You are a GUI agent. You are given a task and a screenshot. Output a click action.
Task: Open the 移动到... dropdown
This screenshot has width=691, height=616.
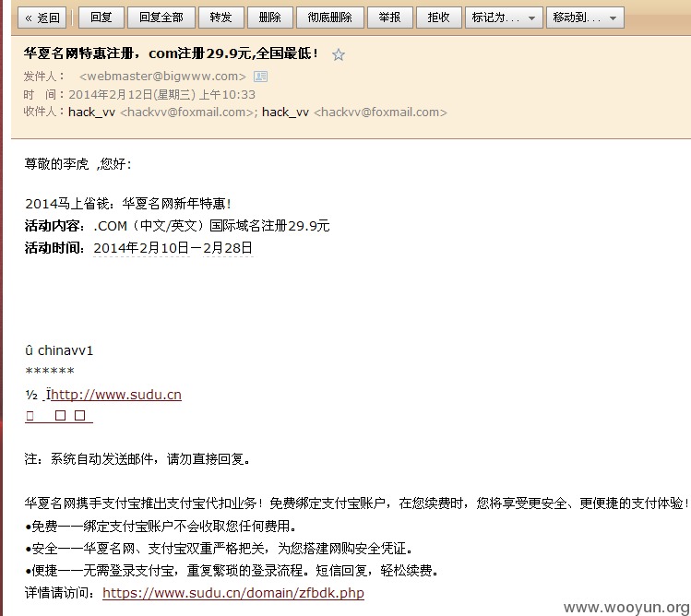[x=585, y=18]
